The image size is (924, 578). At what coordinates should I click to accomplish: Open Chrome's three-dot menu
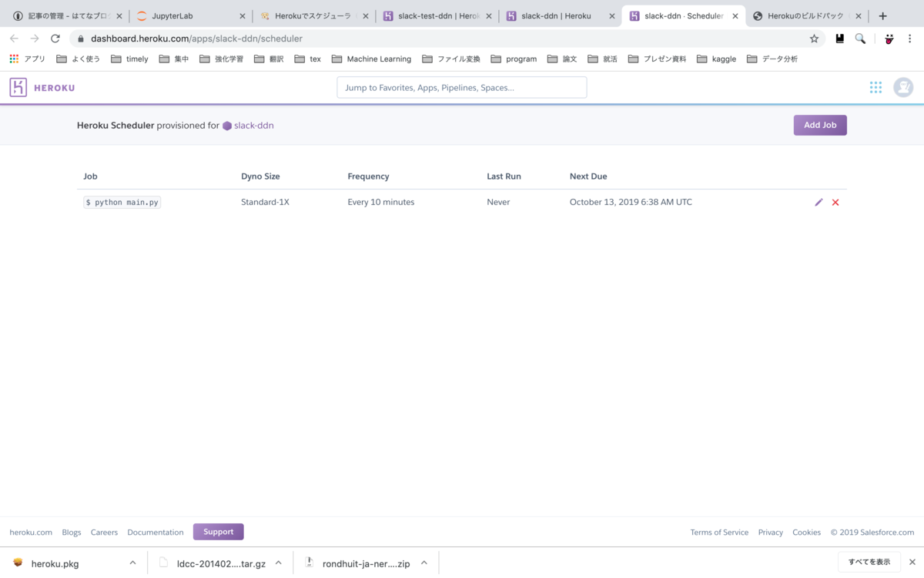click(x=911, y=39)
